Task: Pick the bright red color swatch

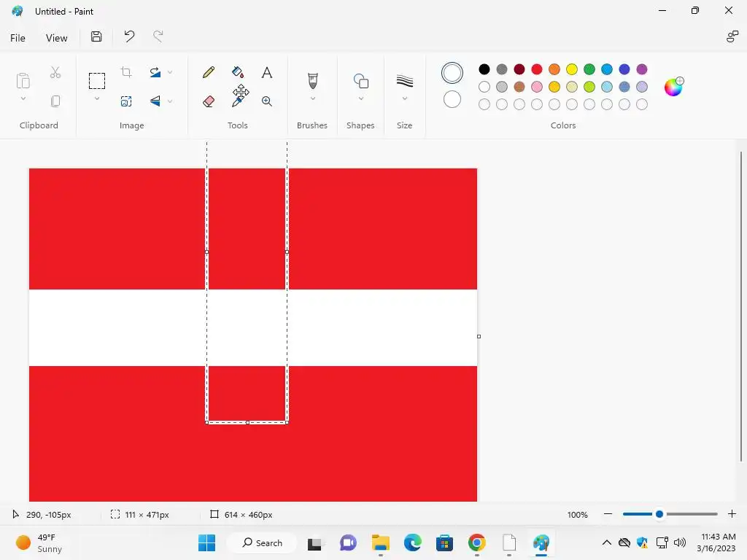Action: [537, 69]
